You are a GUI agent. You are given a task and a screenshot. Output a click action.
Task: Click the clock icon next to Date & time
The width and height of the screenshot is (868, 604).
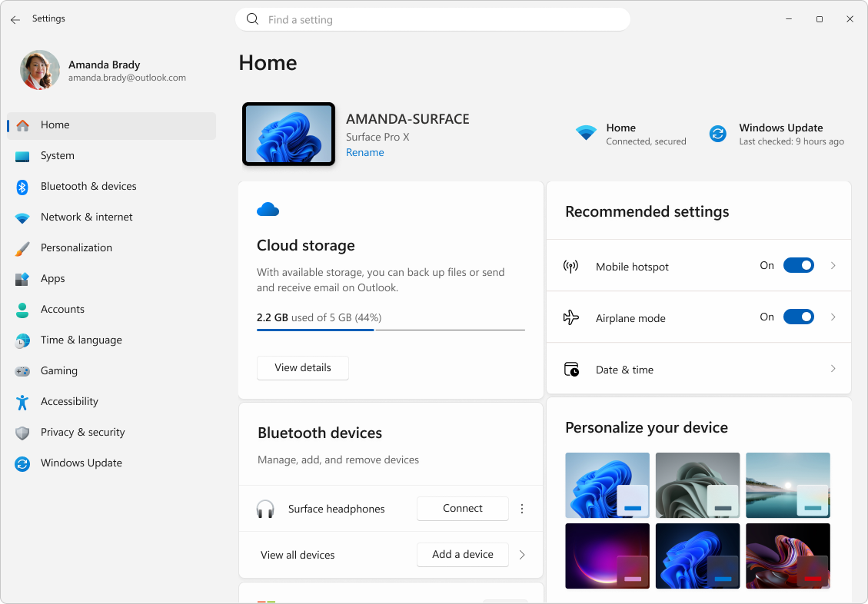tap(571, 369)
